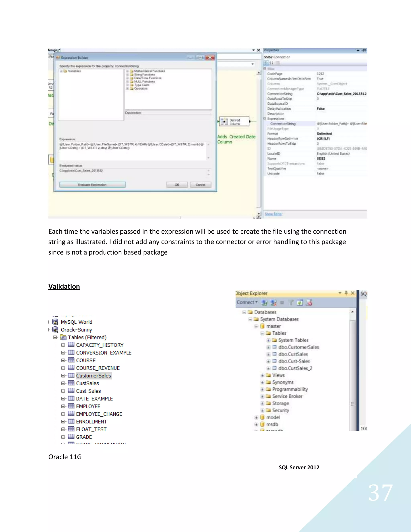Click the Variables folder icon
Viewport: 411px width, 532px height.
tap(65, 71)
